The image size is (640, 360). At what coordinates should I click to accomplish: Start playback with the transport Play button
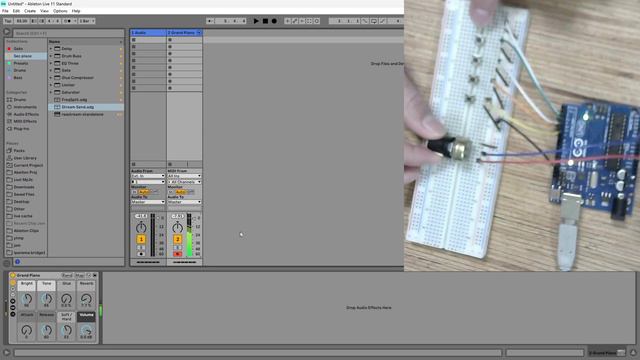[256, 21]
